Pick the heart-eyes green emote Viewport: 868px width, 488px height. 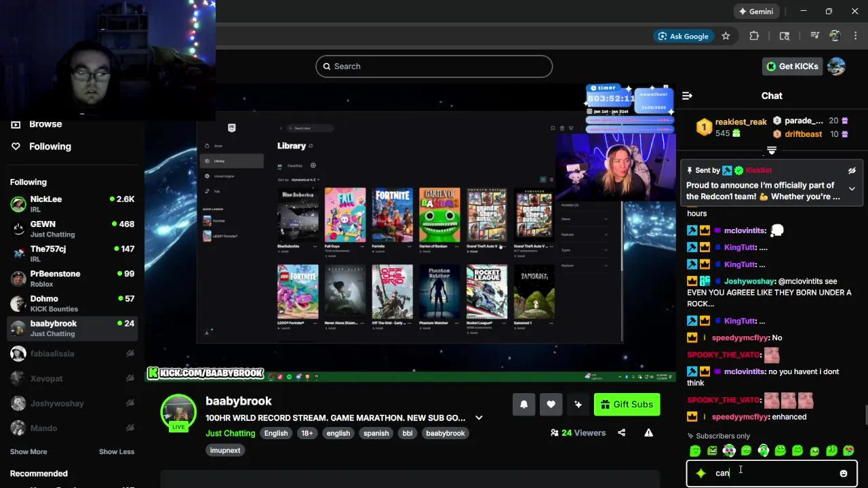pos(849,451)
